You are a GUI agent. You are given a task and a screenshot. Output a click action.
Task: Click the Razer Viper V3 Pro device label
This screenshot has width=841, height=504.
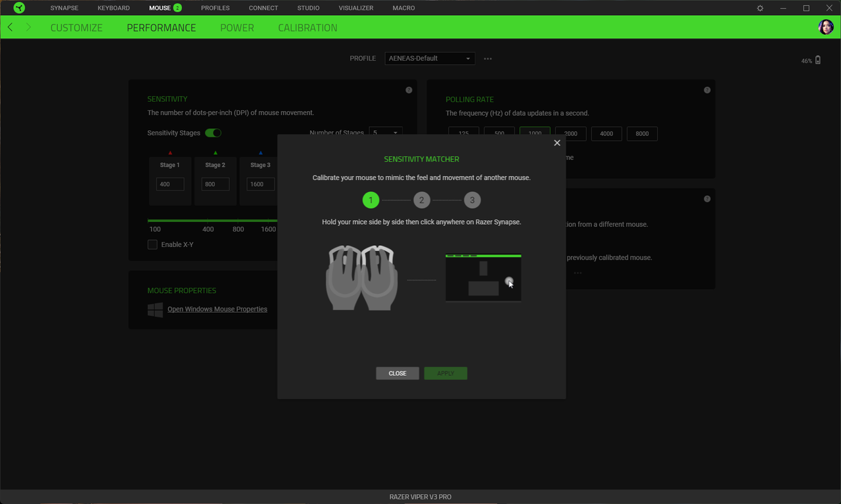coord(420,497)
